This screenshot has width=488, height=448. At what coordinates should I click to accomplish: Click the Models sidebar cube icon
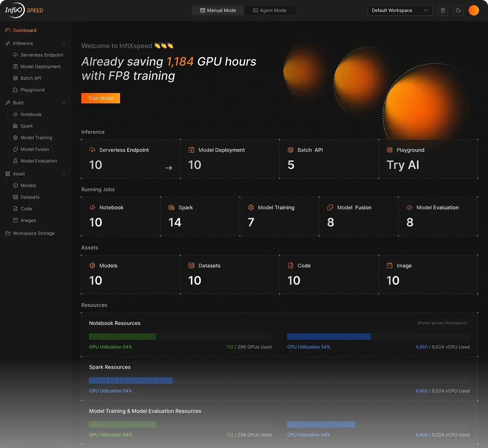[x=15, y=186]
